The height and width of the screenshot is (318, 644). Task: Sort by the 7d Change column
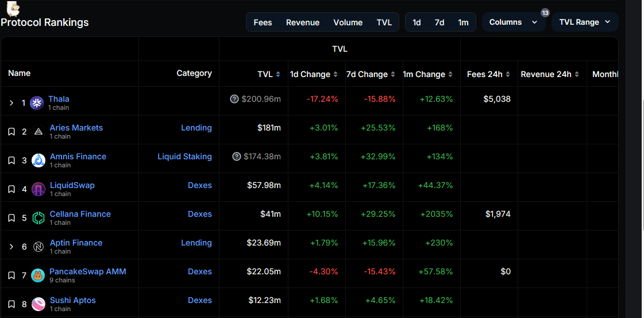[392, 74]
